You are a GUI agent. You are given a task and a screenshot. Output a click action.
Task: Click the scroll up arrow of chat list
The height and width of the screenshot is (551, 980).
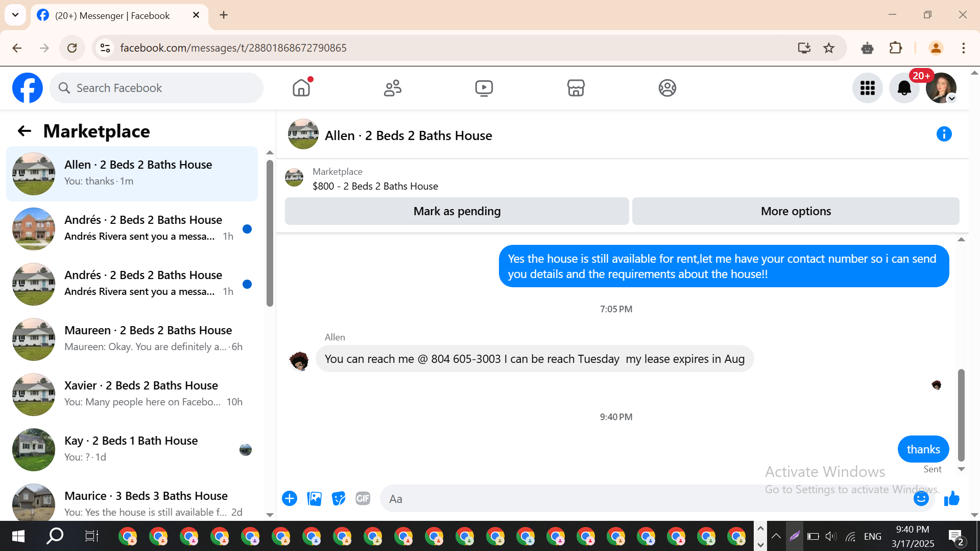(x=270, y=153)
